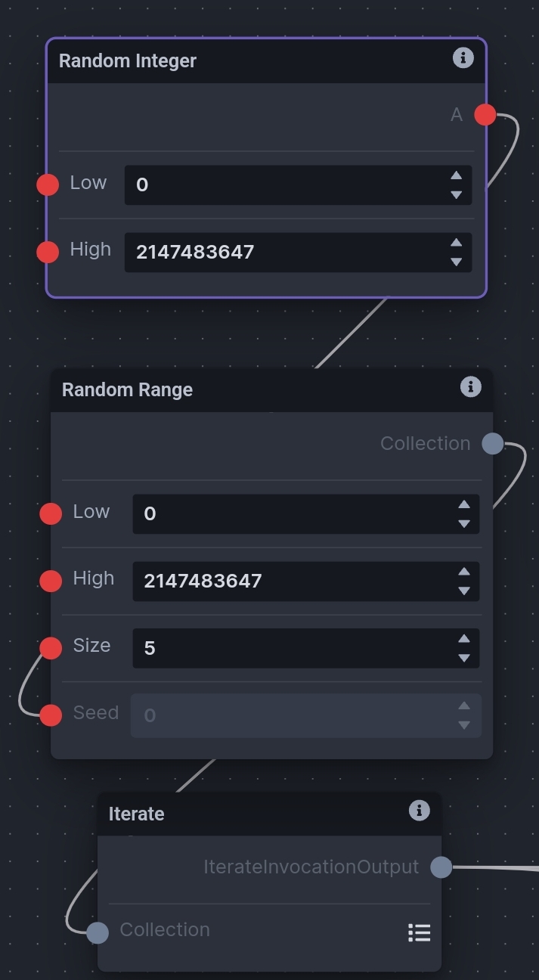Increment the High value on Random Range
The image size is (539, 980).
(463, 571)
